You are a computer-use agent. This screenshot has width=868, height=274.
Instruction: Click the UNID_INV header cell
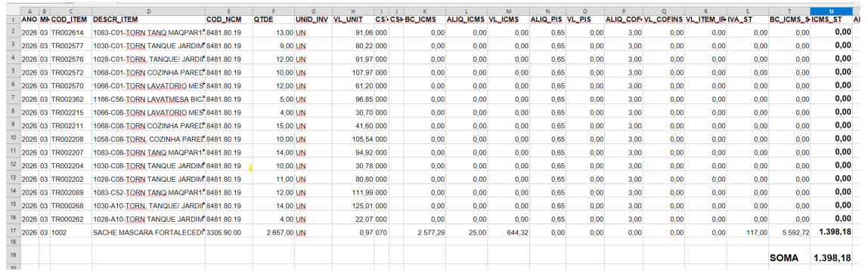(x=313, y=20)
